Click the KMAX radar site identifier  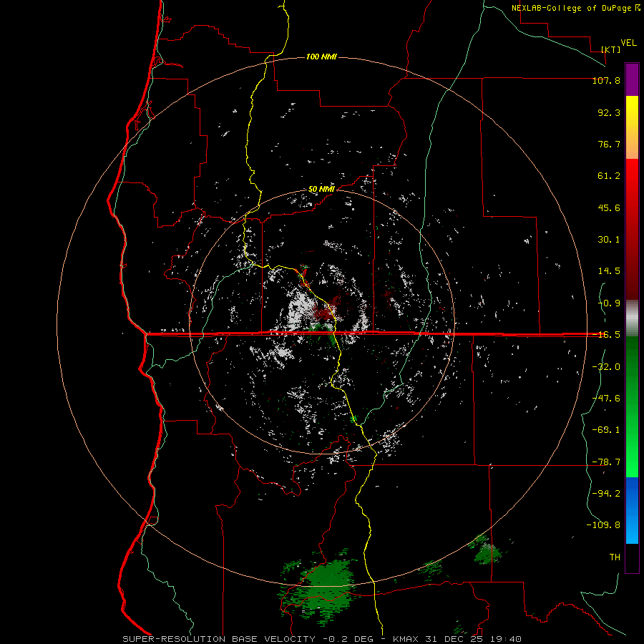(x=407, y=639)
